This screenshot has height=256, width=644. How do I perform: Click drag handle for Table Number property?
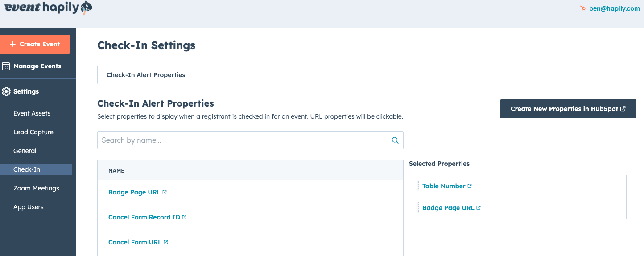(x=418, y=186)
